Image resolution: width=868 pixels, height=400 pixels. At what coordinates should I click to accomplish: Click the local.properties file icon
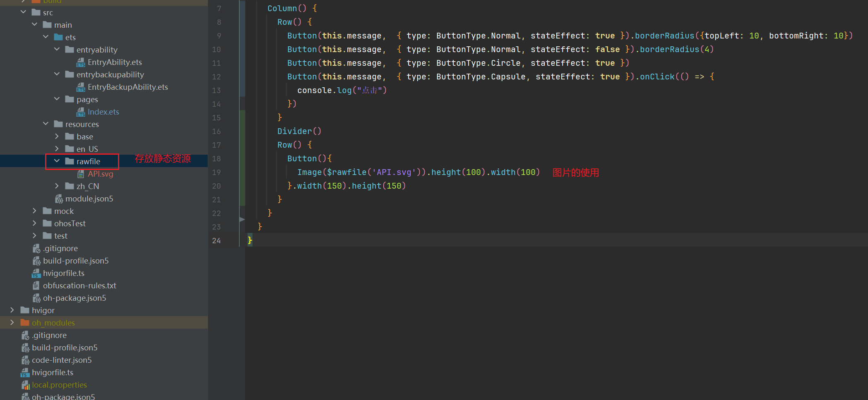point(25,385)
